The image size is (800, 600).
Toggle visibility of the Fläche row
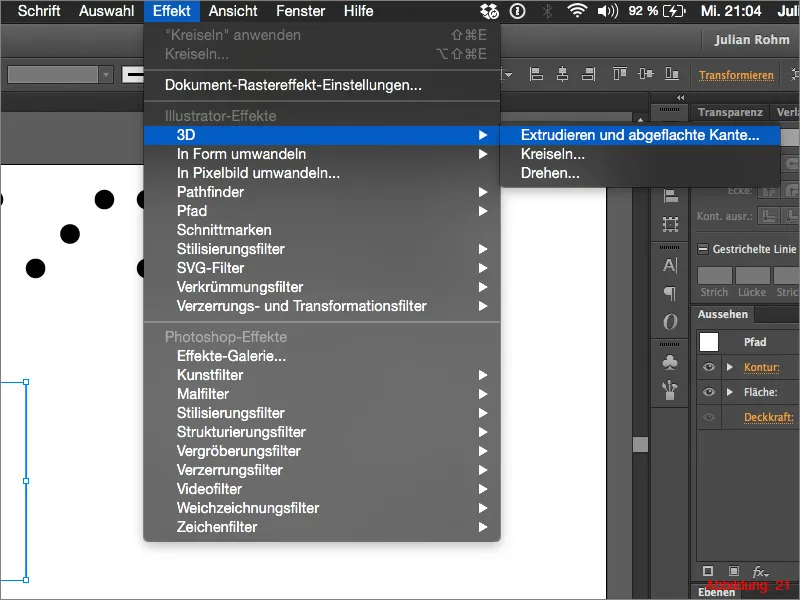coord(709,392)
